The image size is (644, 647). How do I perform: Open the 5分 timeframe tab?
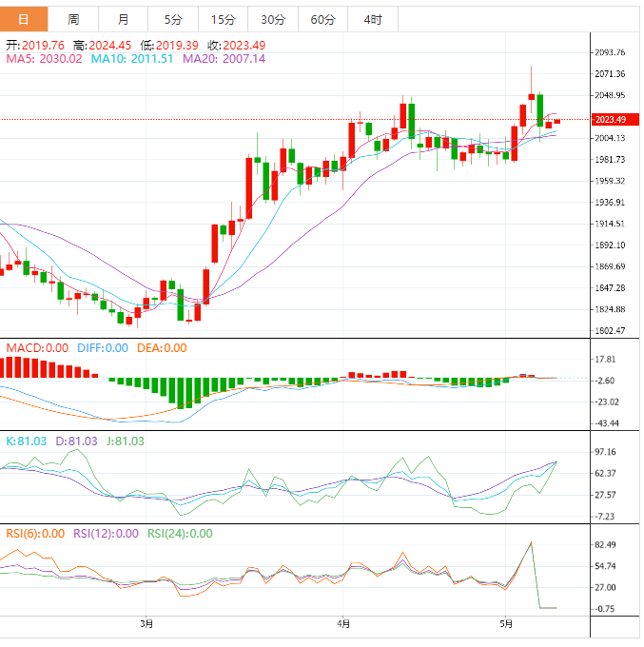tap(173, 19)
